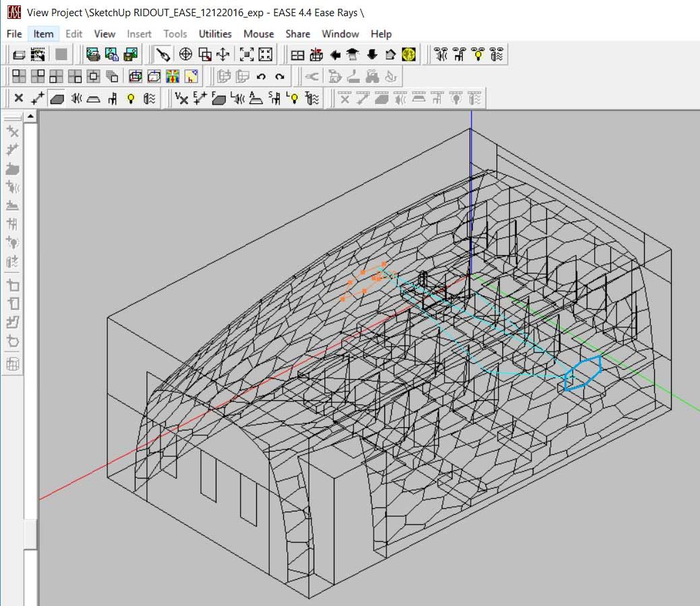Click the save picture floppy icon
This screenshot has height=606, width=700.
click(x=130, y=55)
